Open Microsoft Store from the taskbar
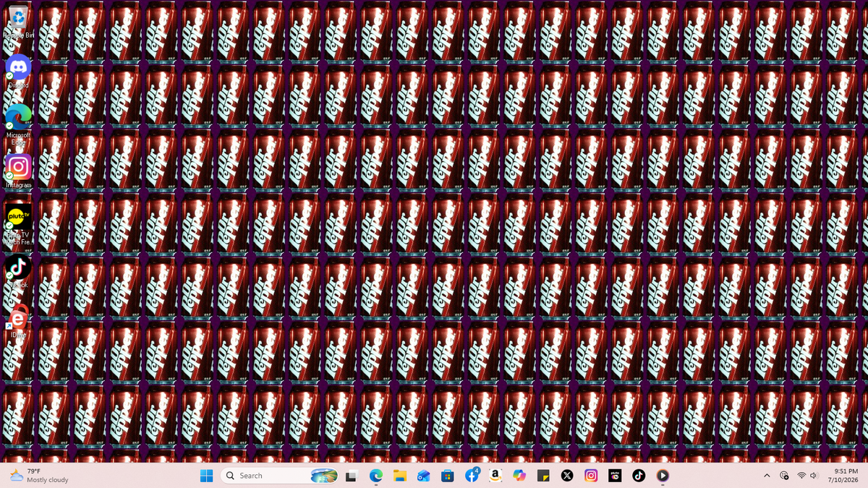Image resolution: width=868 pixels, height=488 pixels. pyautogui.click(x=447, y=476)
